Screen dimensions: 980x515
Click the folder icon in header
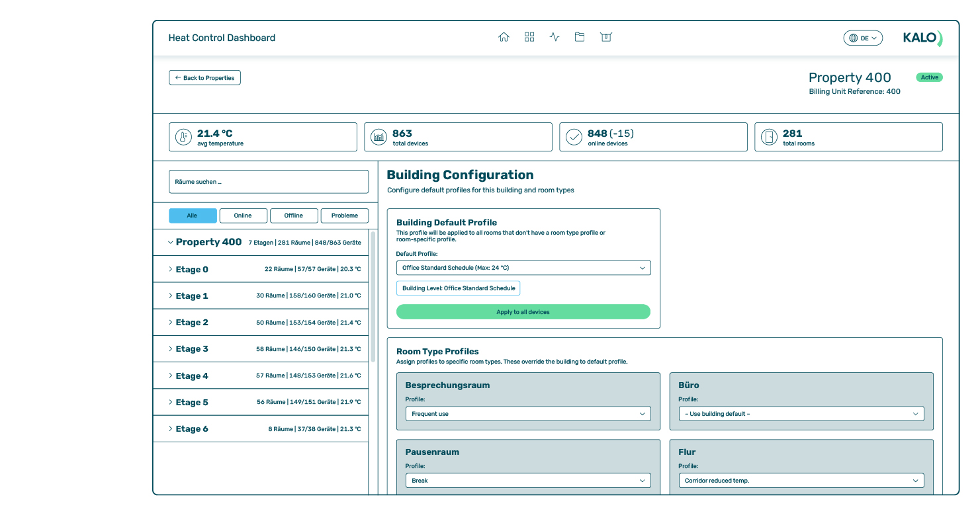point(580,38)
